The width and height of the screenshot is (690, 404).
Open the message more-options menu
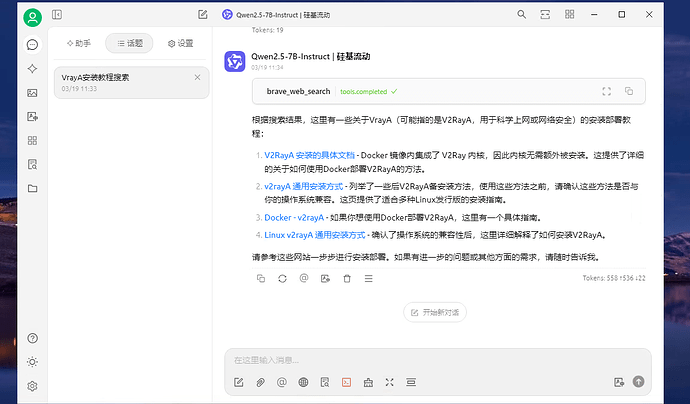pyautogui.click(x=368, y=279)
